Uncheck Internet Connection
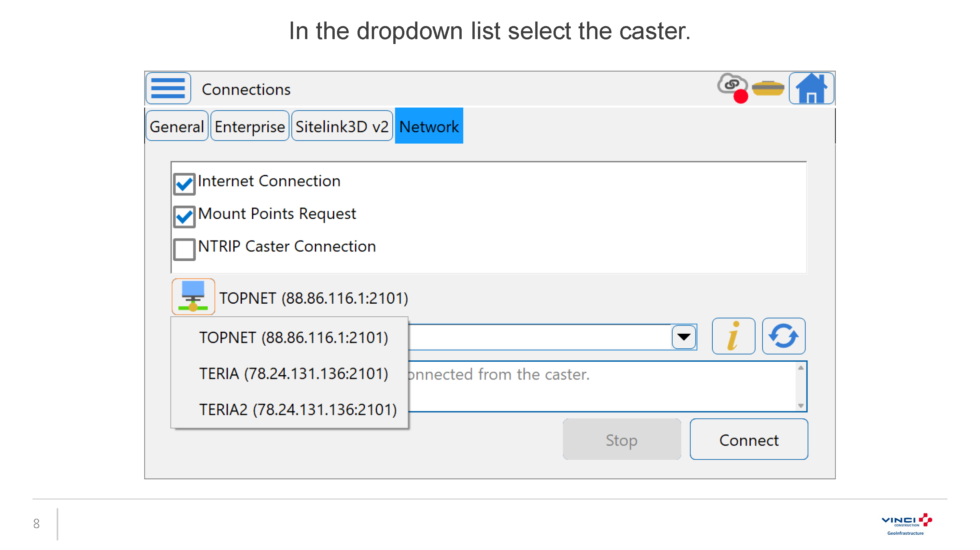The image size is (980, 550). click(x=184, y=184)
